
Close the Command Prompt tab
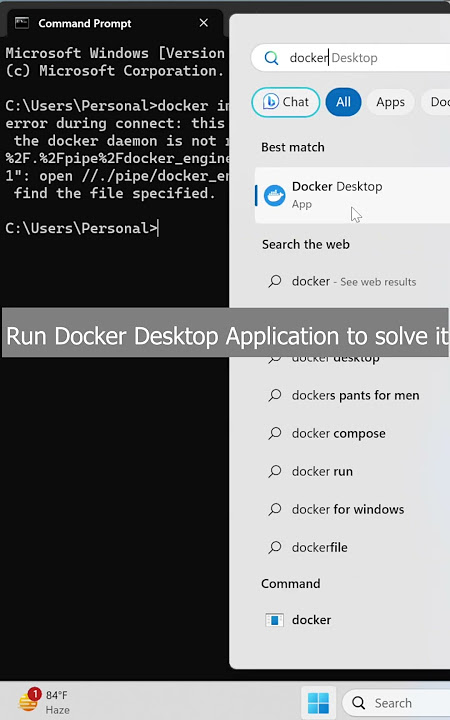pos(204,23)
